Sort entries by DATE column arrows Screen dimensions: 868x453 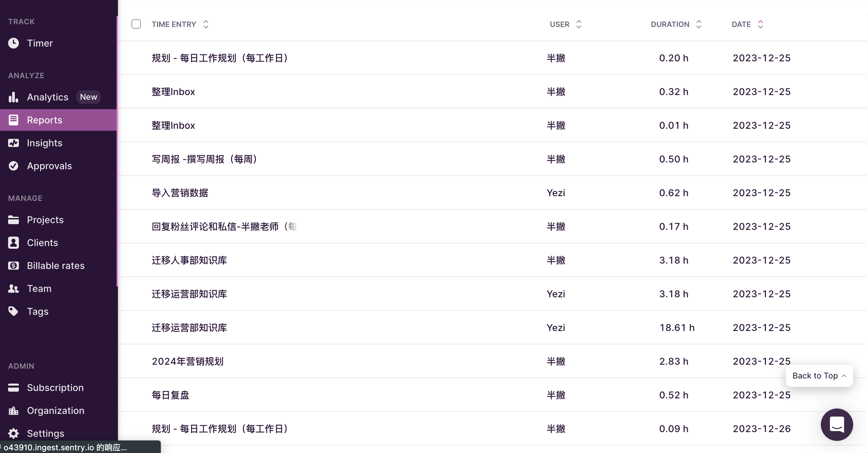(x=761, y=24)
